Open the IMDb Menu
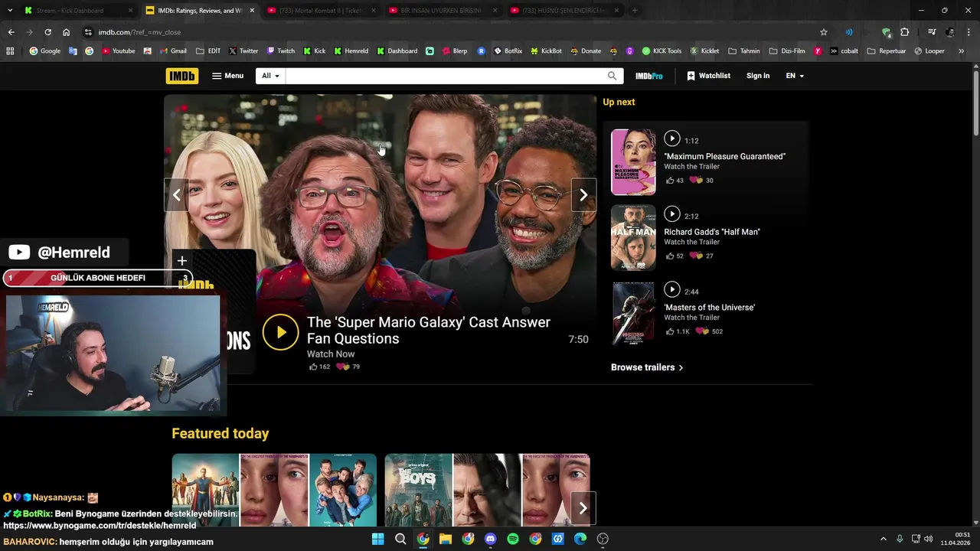The image size is (980, 551). (x=227, y=76)
